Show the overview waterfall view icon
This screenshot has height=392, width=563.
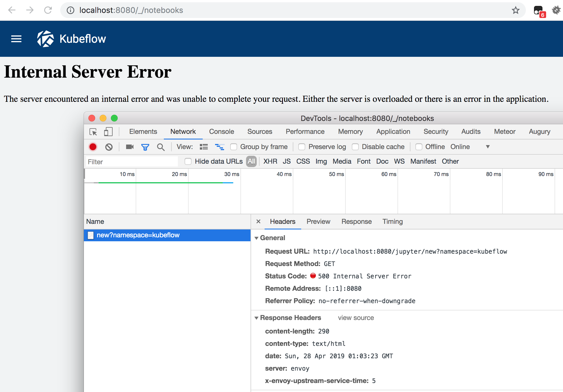[220, 147]
